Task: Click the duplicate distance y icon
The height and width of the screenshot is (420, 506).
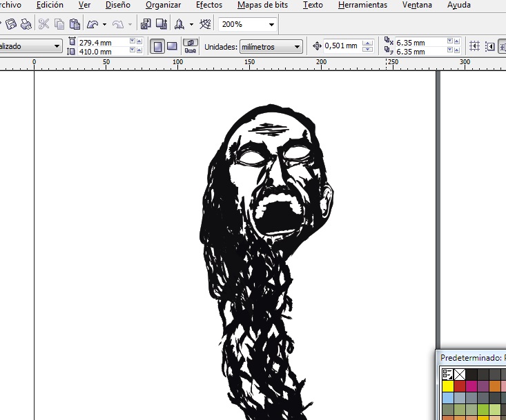Action: coord(389,50)
